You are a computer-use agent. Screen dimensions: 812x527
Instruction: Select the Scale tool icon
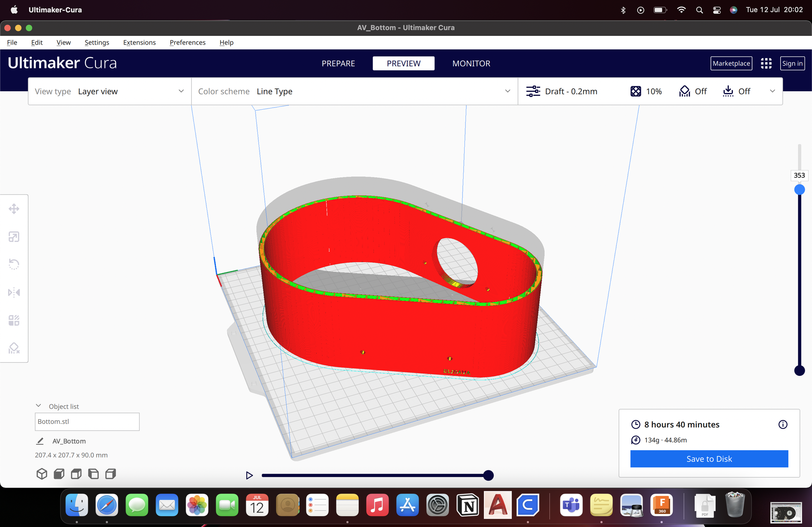tap(14, 237)
